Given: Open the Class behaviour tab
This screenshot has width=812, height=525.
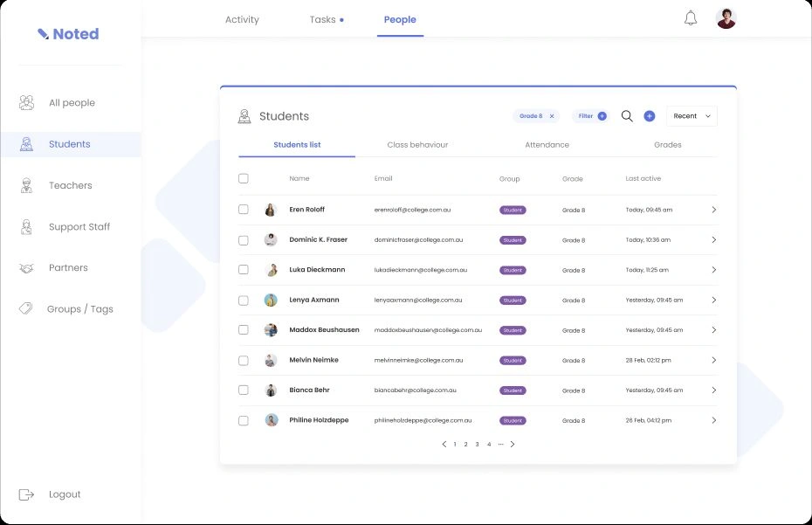Looking at the screenshot, I should point(417,145).
